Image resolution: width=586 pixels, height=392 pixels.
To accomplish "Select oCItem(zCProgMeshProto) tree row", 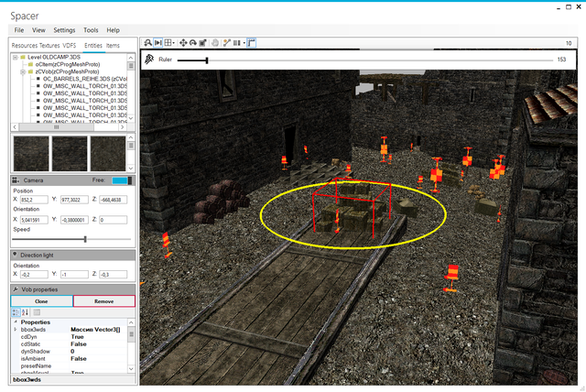I will pyautogui.click(x=68, y=64).
